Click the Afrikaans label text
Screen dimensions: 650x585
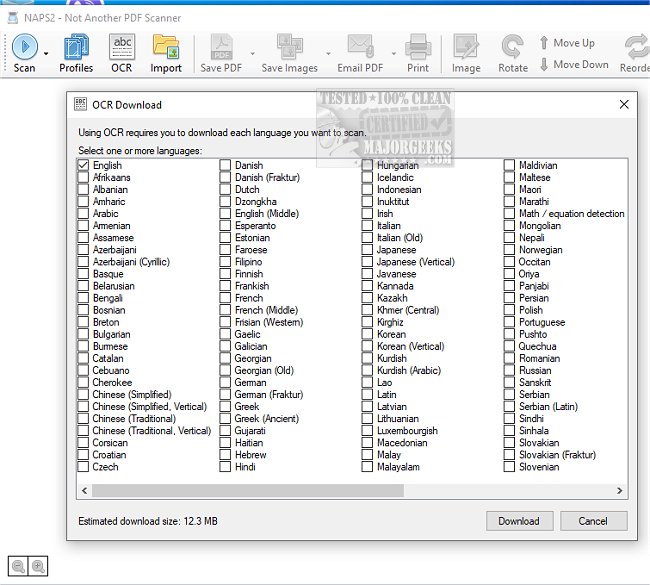[112, 177]
